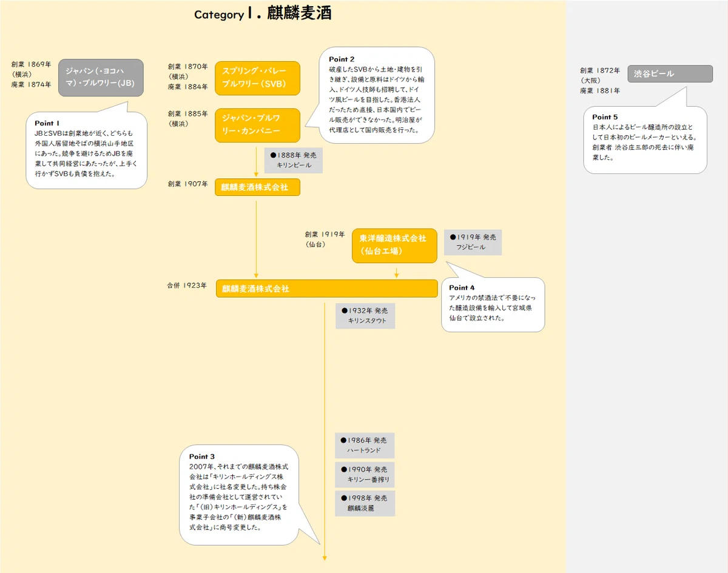Select the Point 4 callout bubble

point(493,304)
